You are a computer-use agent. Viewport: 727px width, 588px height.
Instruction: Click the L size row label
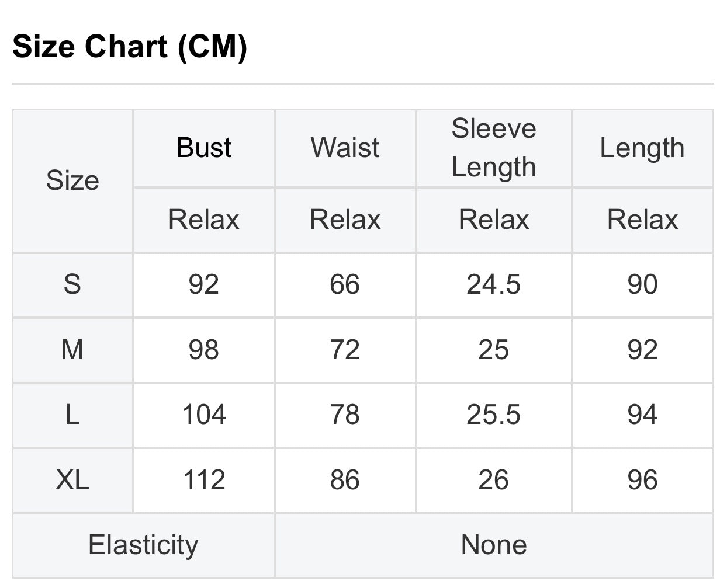72,415
